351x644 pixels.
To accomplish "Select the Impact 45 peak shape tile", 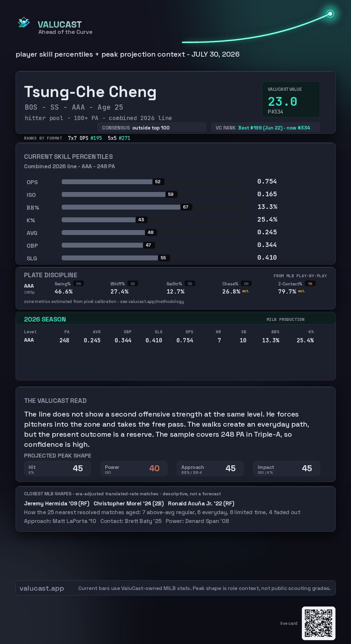I will (x=287, y=469).
